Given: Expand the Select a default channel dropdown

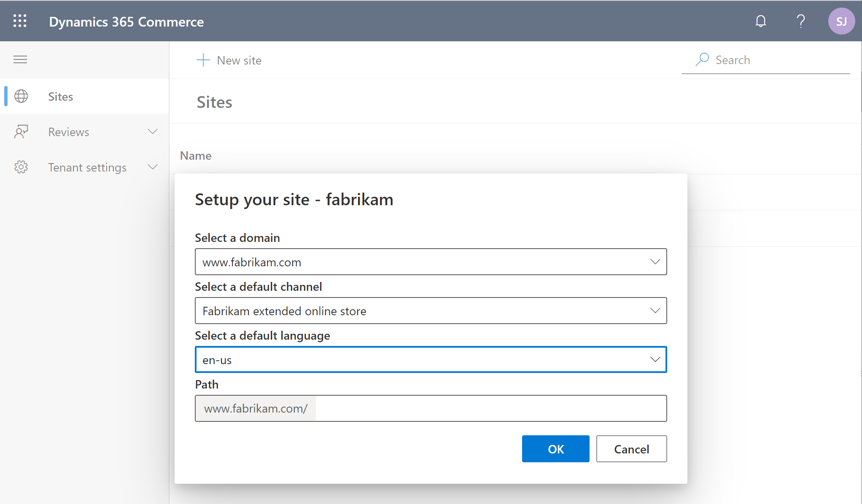Looking at the screenshot, I should coord(655,311).
